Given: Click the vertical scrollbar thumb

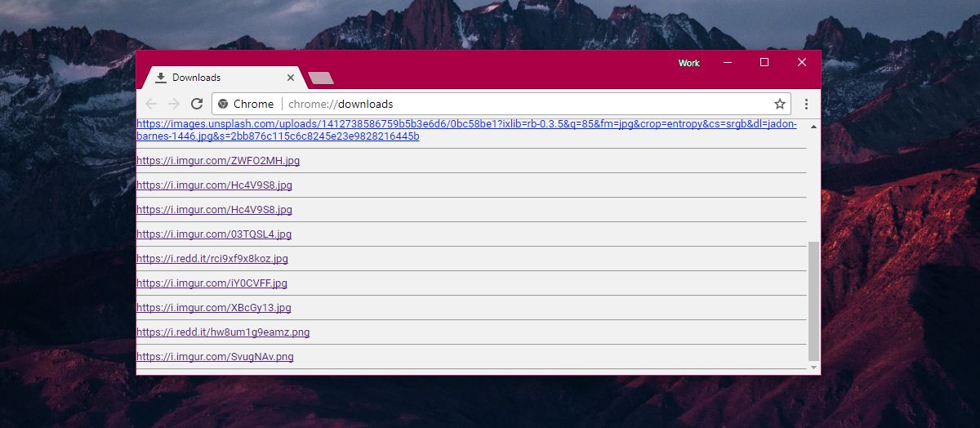Looking at the screenshot, I should (813, 301).
